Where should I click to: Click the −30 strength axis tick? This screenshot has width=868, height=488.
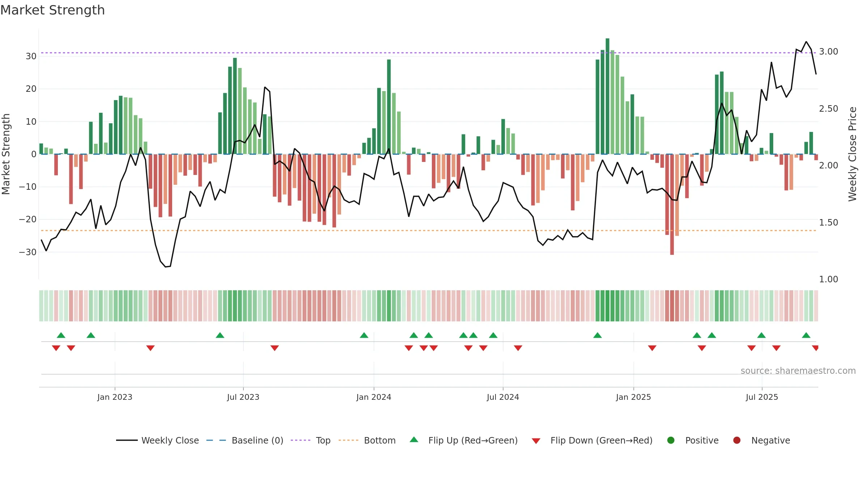pyautogui.click(x=27, y=252)
